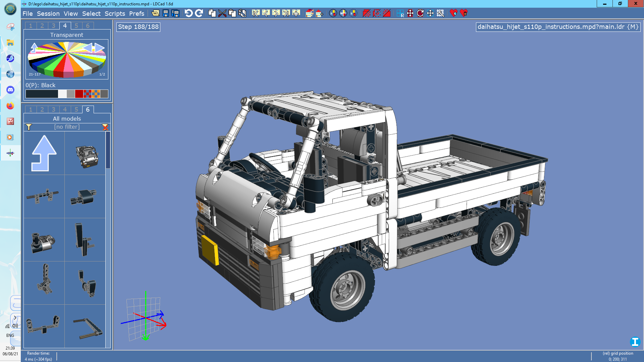
Task: Click the undo arrow icon
Action: coord(189,13)
